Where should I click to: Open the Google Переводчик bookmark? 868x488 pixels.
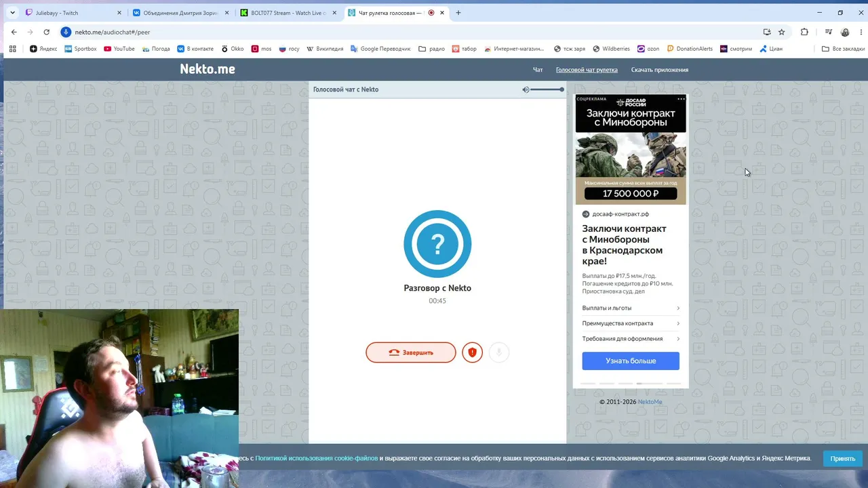click(x=380, y=49)
